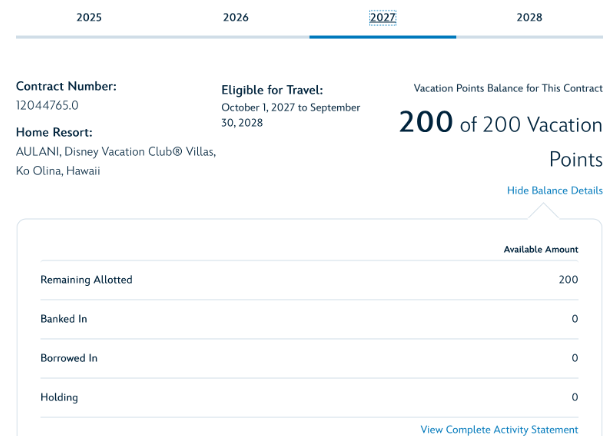Click the Home Resort heading

[x=54, y=132]
